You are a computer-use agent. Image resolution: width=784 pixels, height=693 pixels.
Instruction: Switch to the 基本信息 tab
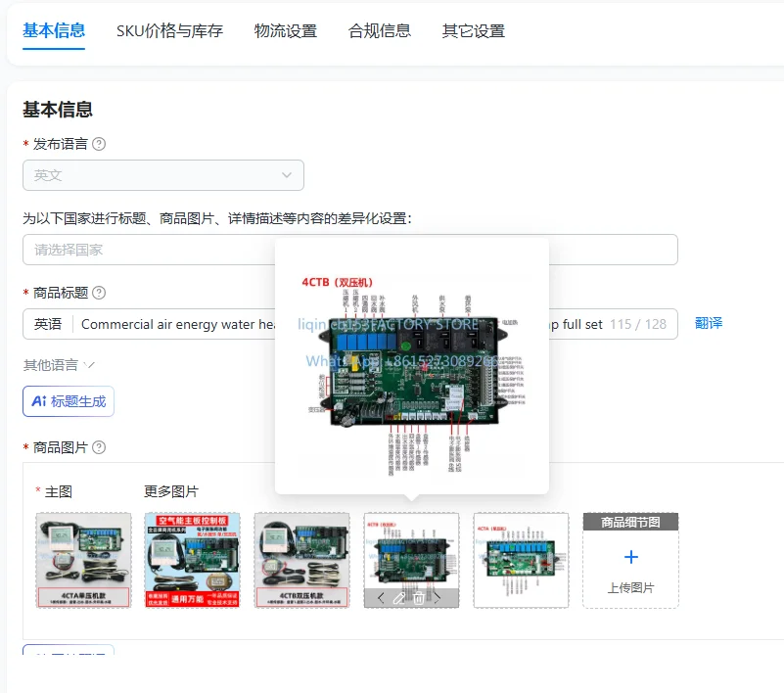tap(54, 31)
